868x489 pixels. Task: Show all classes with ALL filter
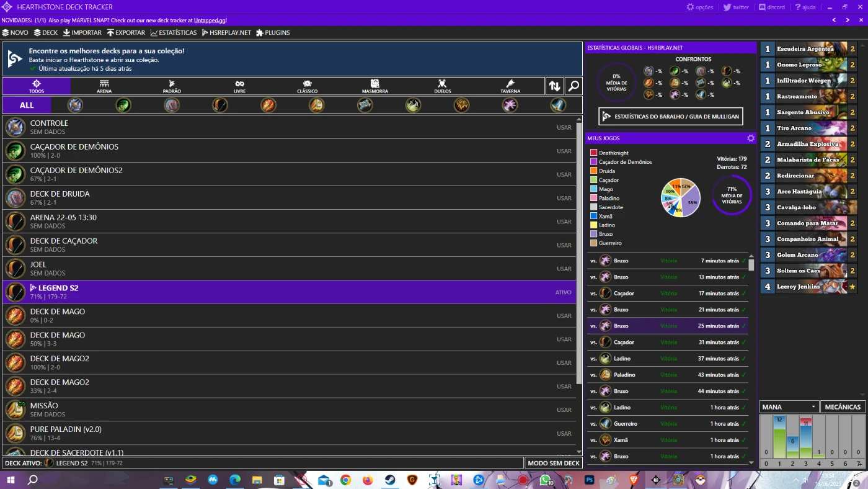tap(27, 105)
